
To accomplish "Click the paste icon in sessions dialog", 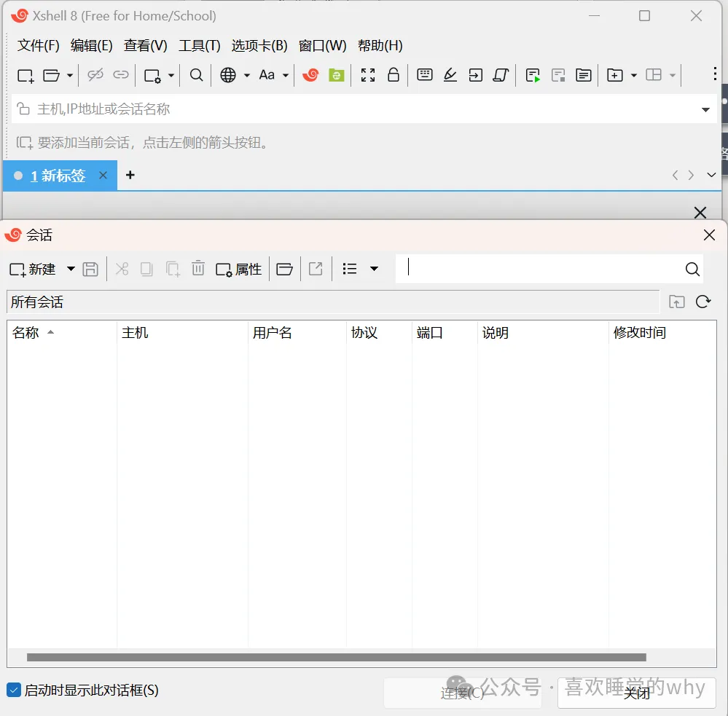I will tap(173, 270).
